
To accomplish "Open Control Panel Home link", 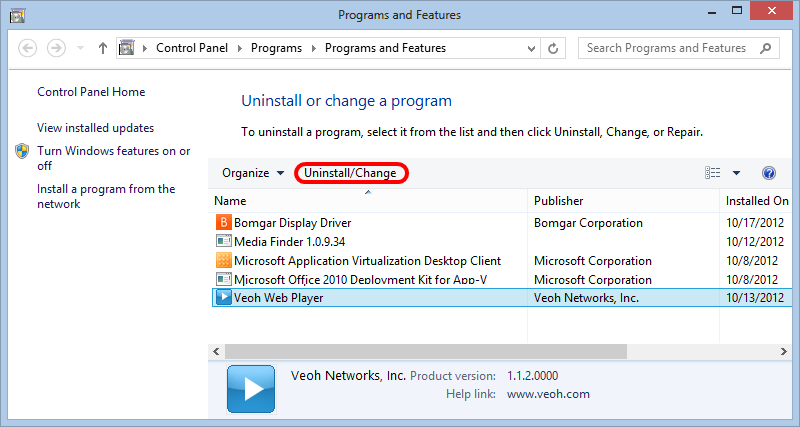I will [91, 92].
